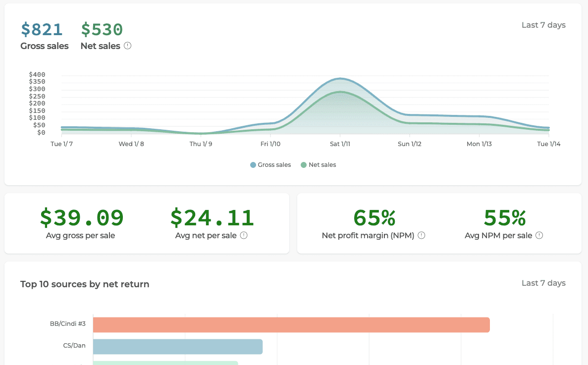This screenshot has width=588, height=365.
Task: Toggle Gross sales series visibility in legend
Action: (x=270, y=164)
